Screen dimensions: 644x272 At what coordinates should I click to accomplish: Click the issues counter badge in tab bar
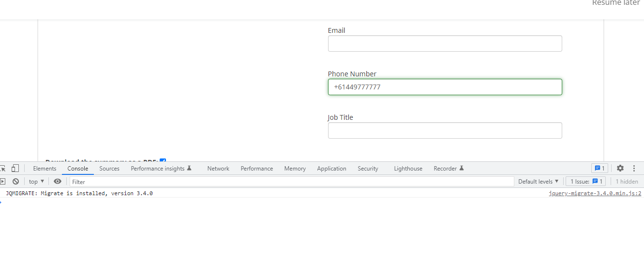[x=599, y=168]
